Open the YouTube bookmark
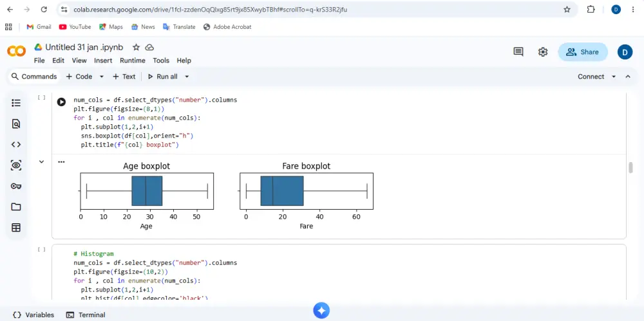This screenshot has height=321, width=644. pos(75,26)
